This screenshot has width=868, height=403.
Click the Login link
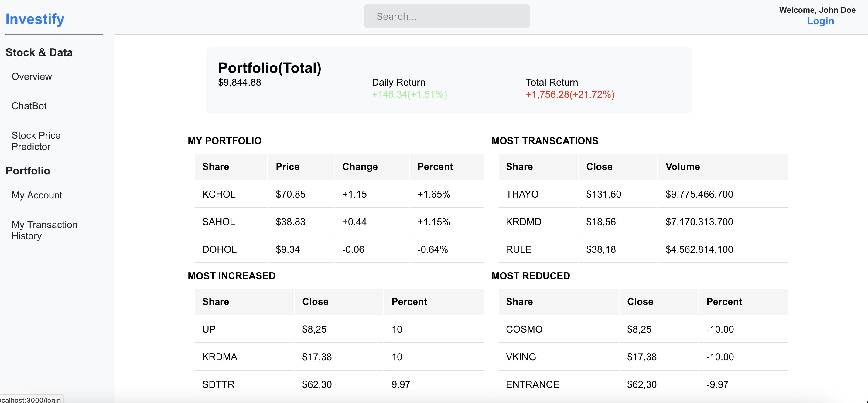[820, 21]
